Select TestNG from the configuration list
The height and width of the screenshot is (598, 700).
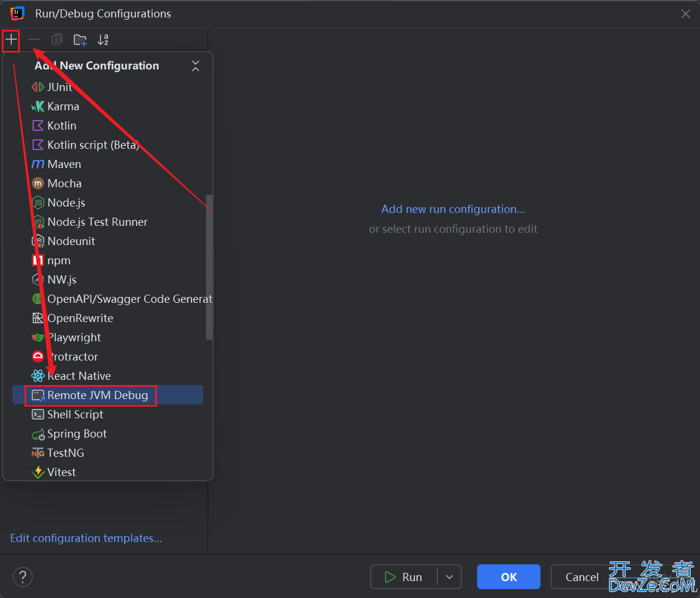(x=65, y=453)
